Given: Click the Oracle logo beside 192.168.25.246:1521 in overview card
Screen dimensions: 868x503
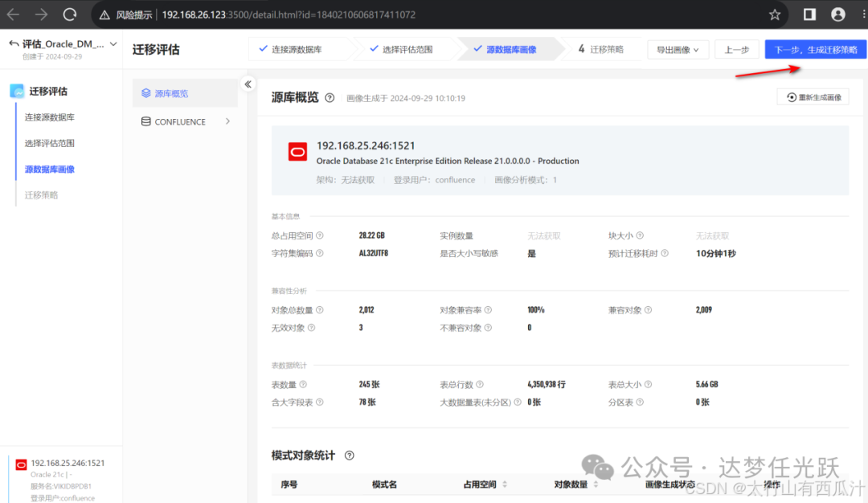Looking at the screenshot, I should coord(298,152).
